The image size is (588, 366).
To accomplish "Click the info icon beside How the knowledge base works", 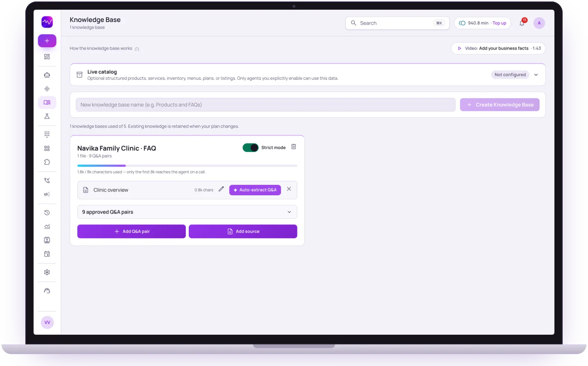I will 137,49.
